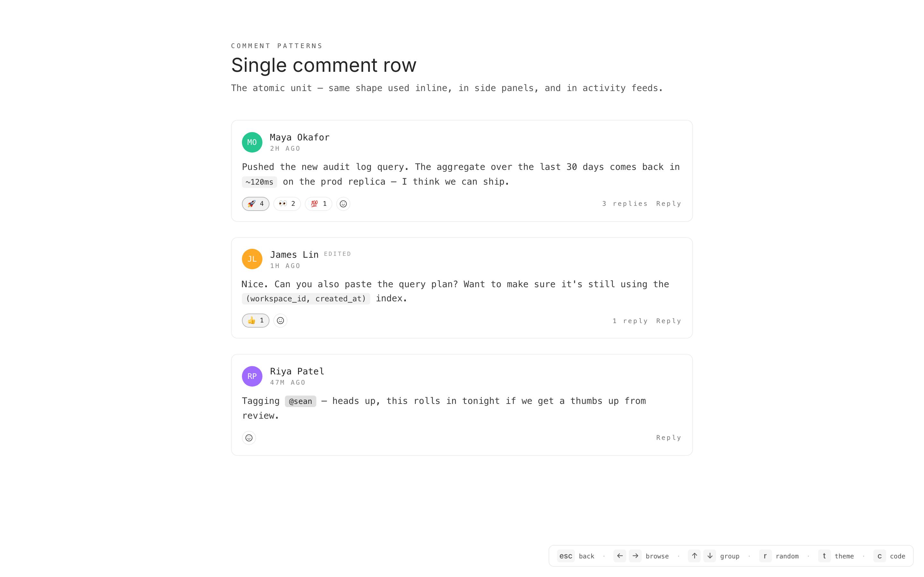Toggle the 100 emoji reaction
The height and width of the screenshot is (577, 924).
(318, 204)
